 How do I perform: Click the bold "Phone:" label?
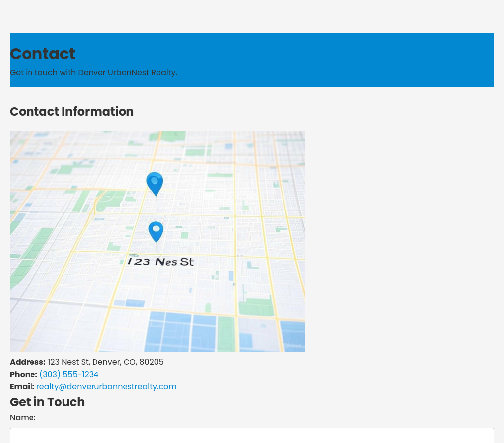(x=24, y=375)
